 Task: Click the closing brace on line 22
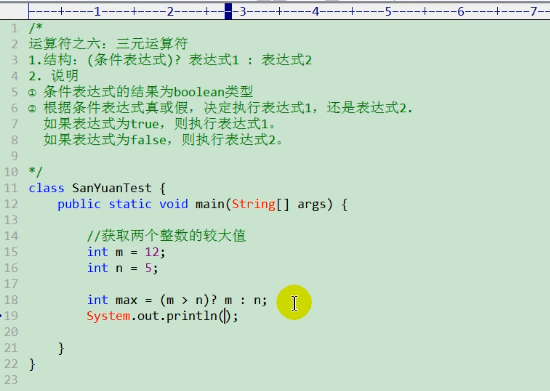pyautogui.click(x=32, y=364)
